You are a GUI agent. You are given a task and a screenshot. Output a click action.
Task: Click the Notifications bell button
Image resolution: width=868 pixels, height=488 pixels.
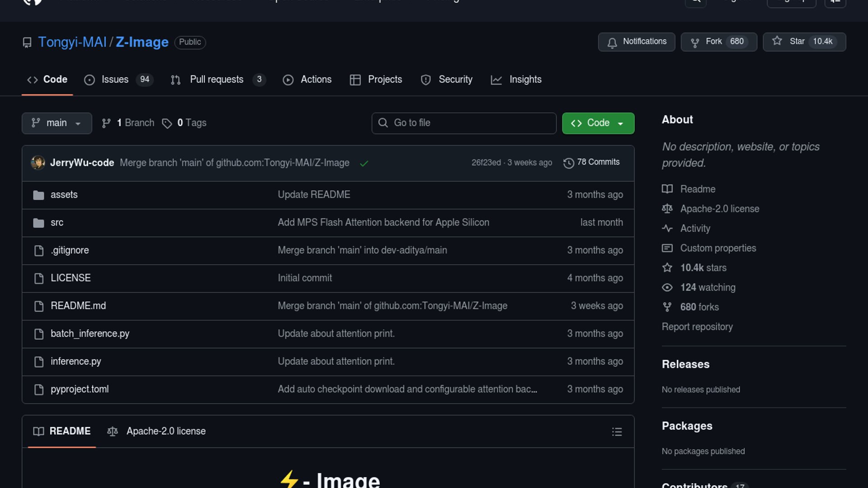pyautogui.click(x=636, y=42)
